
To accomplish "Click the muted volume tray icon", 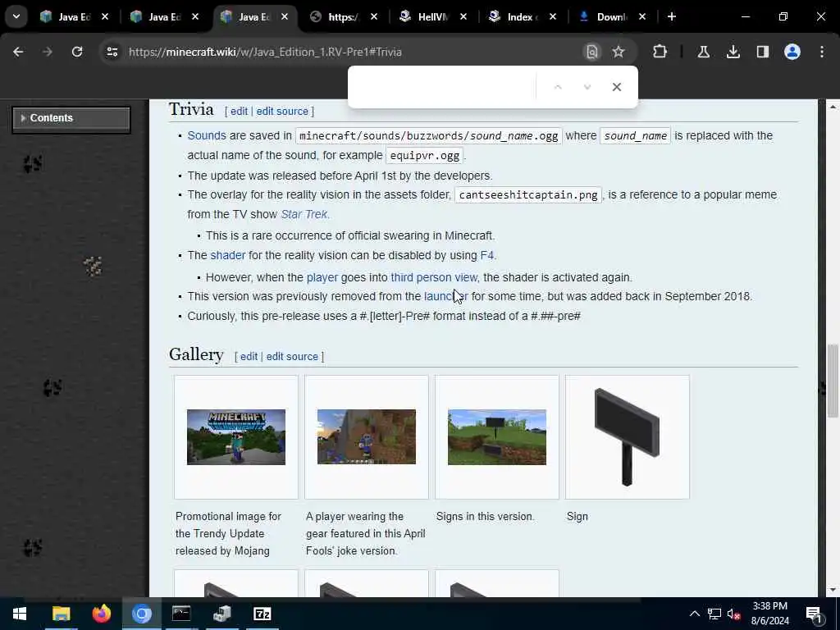I will [734, 614].
